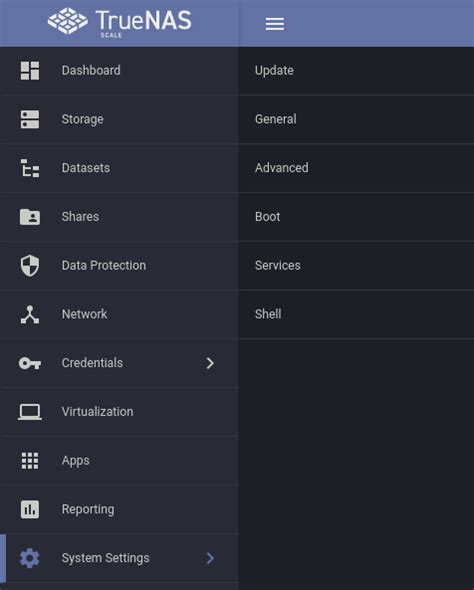Image resolution: width=474 pixels, height=590 pixels.
Task: Open Datasets via its tree icon
Action: (x=30, y=168)
